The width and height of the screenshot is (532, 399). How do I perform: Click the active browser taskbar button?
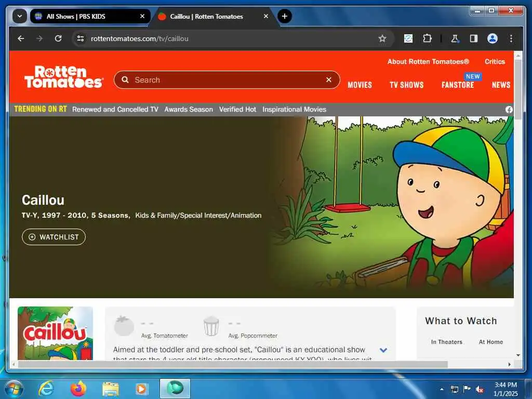click(175, 389)
